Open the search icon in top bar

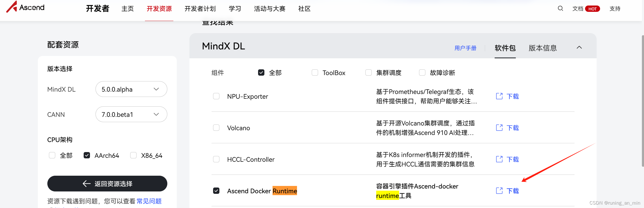560,8
